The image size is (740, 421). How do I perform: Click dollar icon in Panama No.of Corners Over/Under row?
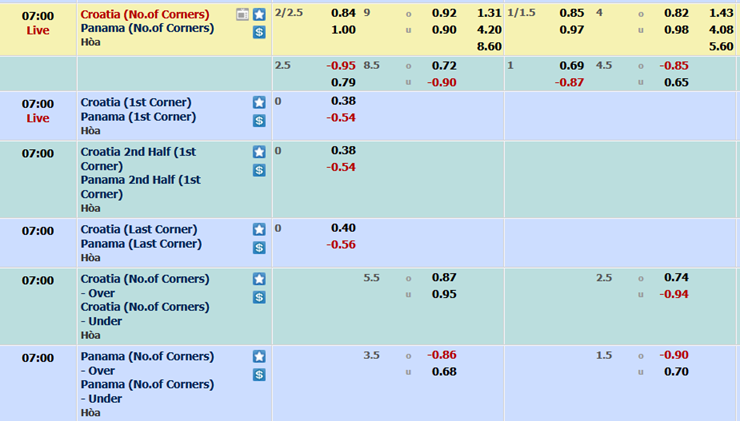259,375
